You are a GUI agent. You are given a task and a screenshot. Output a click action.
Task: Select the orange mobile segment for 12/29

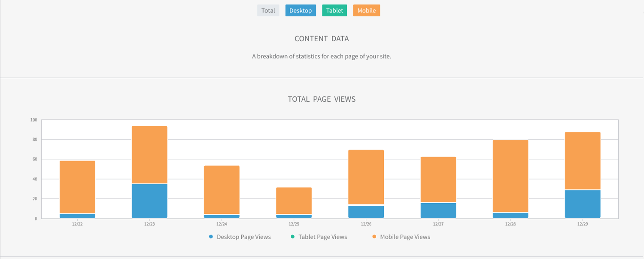[x=582, y=161]
